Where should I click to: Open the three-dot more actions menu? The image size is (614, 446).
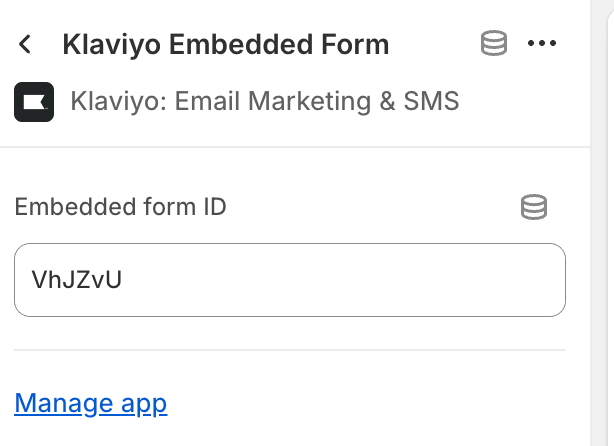click(541, 44)
